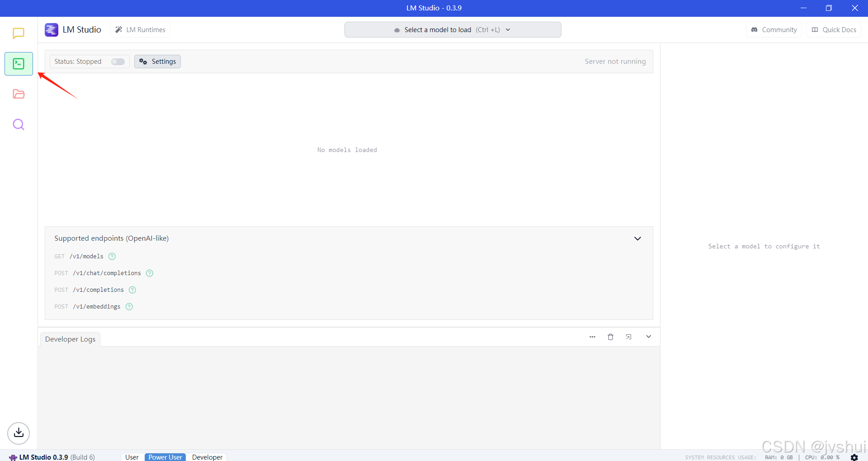Pop out the Developer Logs panel

[x=628, y=337]
